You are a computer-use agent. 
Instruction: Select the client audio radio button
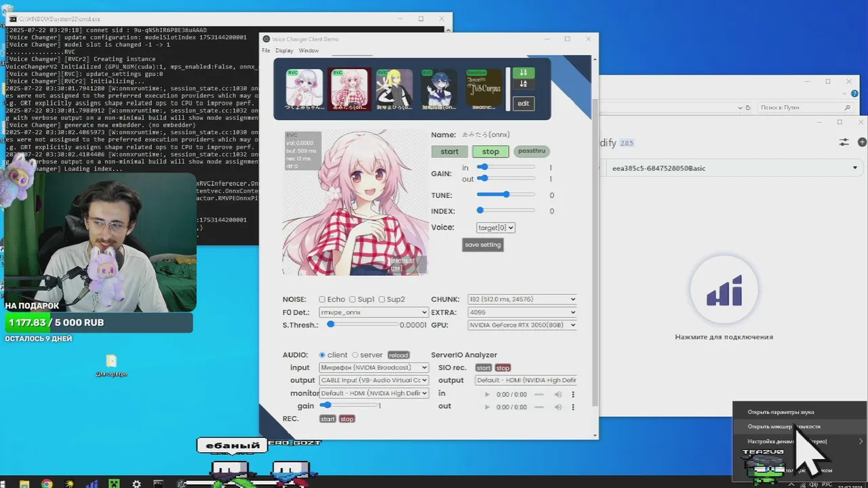[x=322, y=355]
